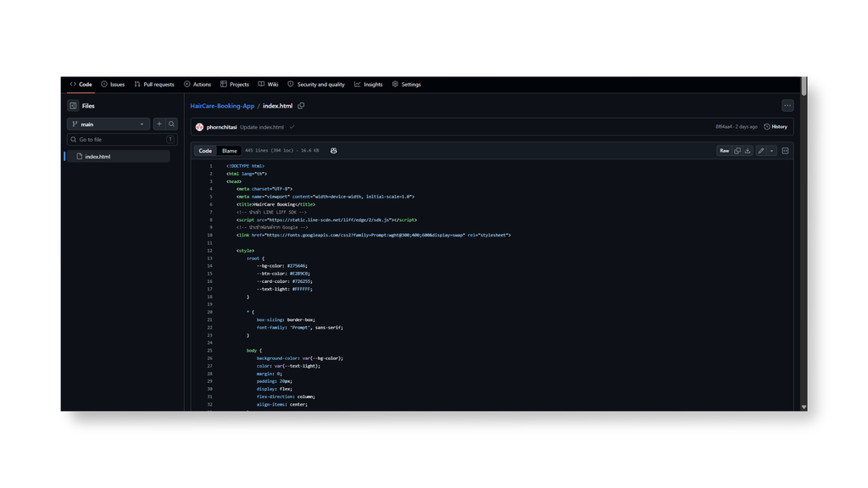Focus the Go to file field
The image size is (868, 488).
click(122, 140)
